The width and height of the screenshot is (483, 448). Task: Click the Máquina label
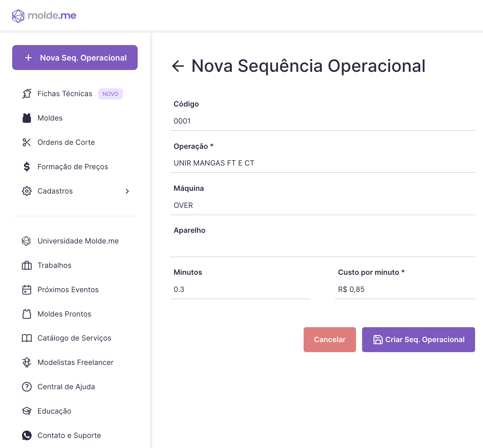[189, 188]
